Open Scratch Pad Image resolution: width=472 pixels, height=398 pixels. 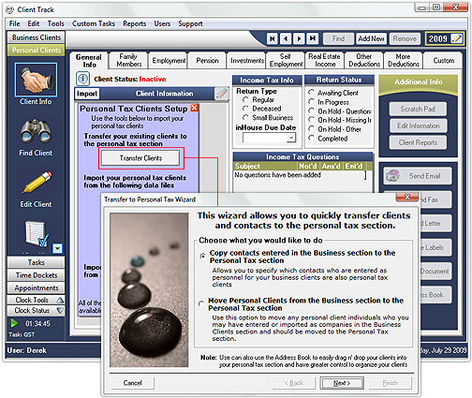(418, 109)
